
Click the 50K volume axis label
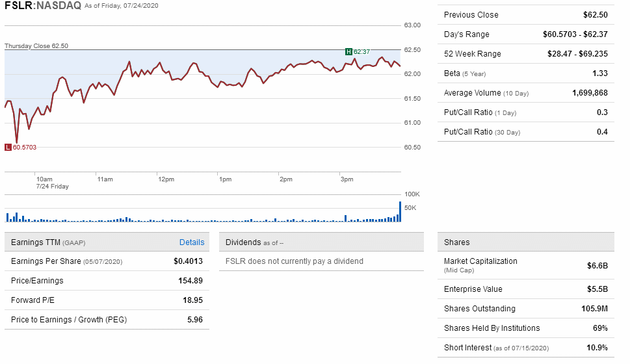point(410,208)
